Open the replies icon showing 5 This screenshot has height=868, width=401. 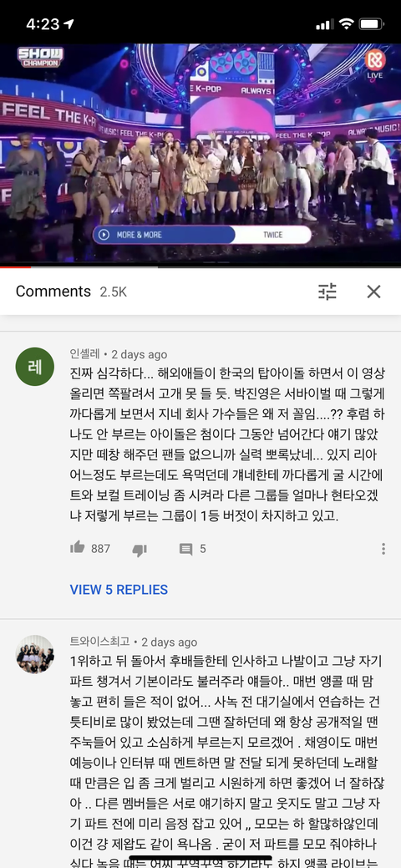192,549
